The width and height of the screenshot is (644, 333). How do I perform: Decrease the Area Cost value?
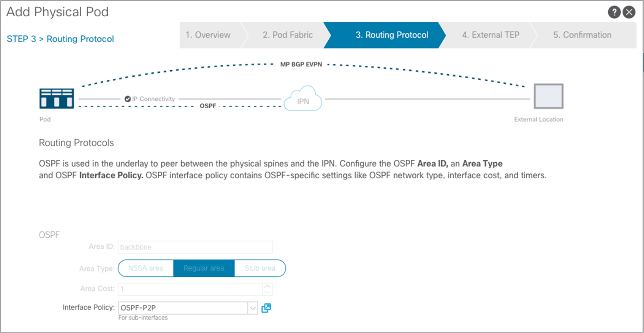pyautogui.click(x=267, y=292)
